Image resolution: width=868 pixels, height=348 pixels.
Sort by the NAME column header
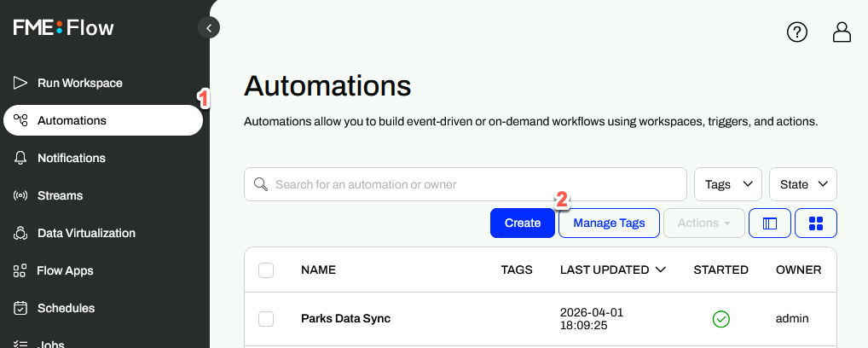(318, 270)
